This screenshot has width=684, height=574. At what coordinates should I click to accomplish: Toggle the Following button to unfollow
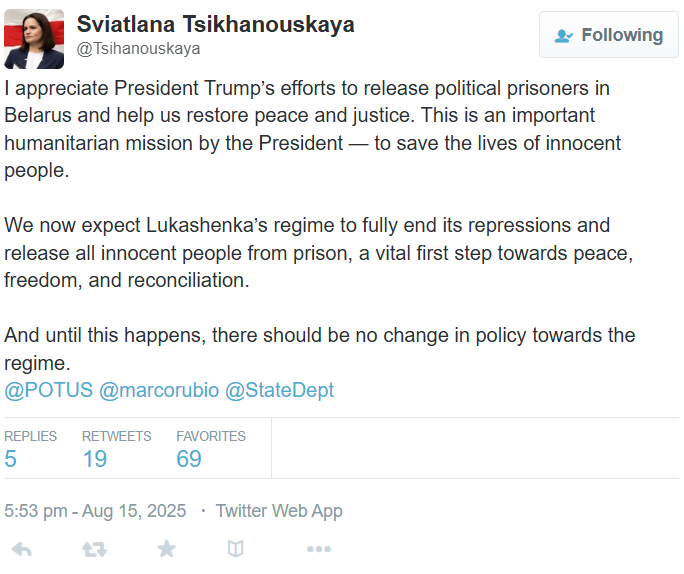(609, 35)
